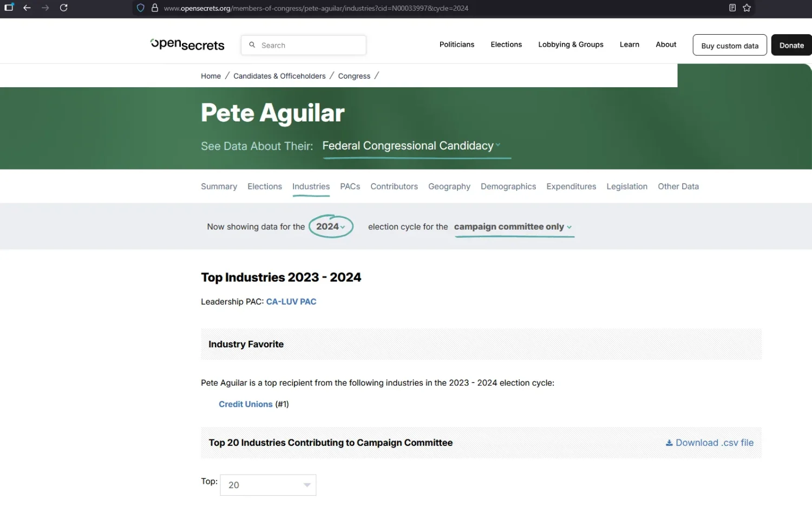The width and height of the screenshot is (812, 505).
Task: Expand the campaign committee only dropdown
Action: click(513, 227)
